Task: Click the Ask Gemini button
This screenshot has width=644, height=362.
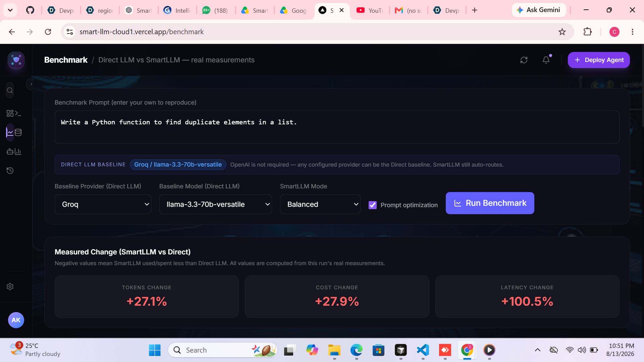Action: tap(539, 10)
